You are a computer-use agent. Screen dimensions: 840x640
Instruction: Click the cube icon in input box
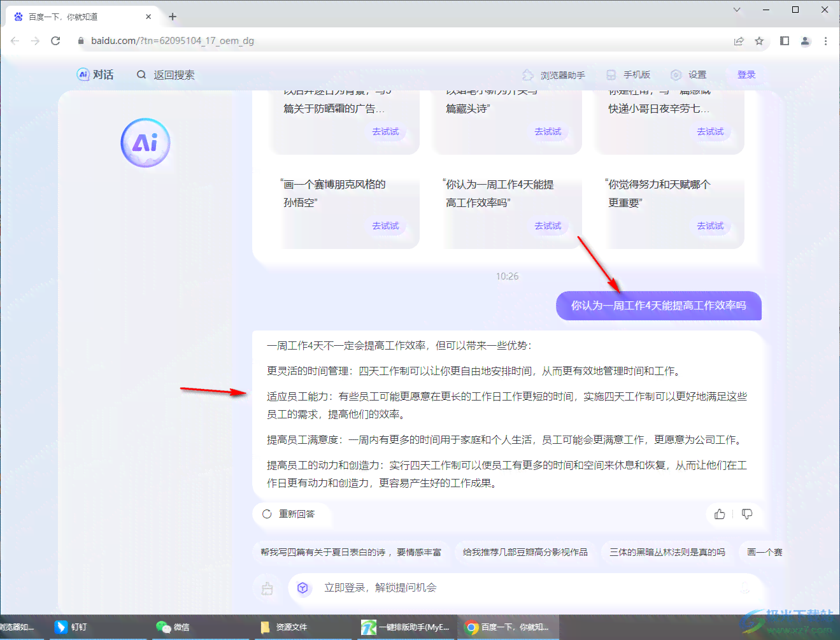pos(303,588)
